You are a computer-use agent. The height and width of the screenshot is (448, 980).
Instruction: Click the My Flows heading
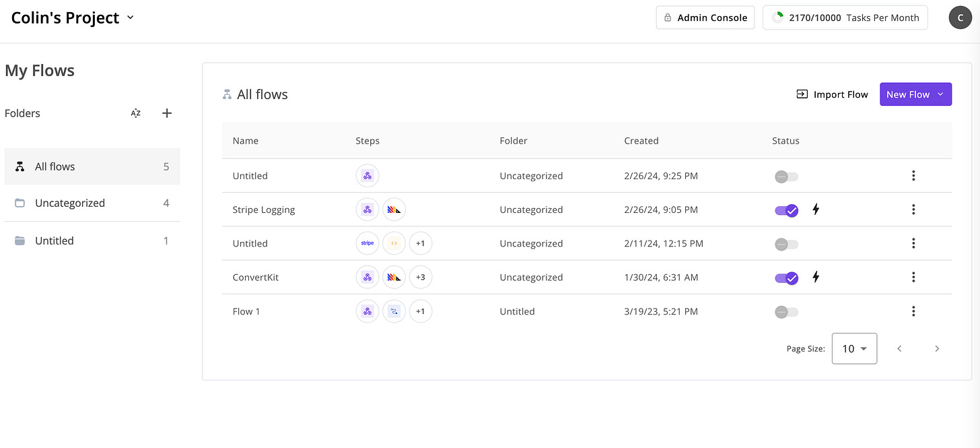coord(40,71)
